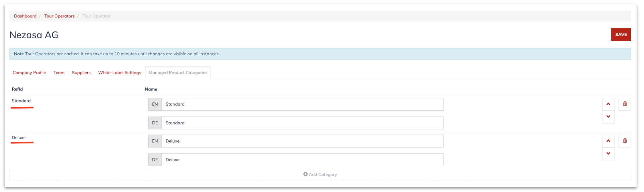The width and height of the screenshot is (644, 192).
Task: Click the plus icon for Add Category
Action: [x=305, y=174]
